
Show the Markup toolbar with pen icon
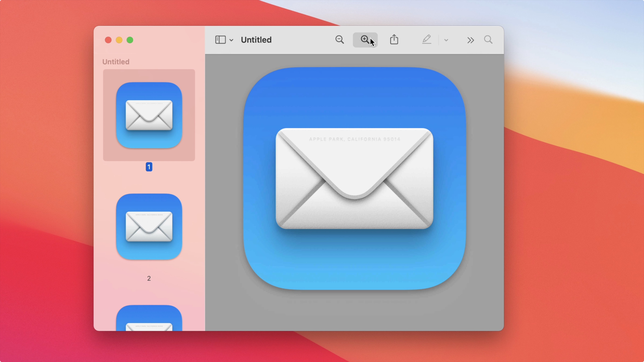pos(427,40)
